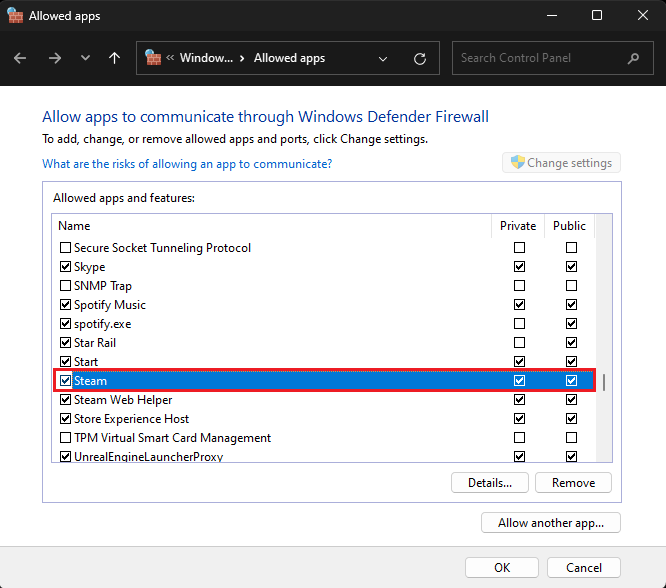Click the firewall icon in address bar
The height and width of the screenshot is (588, 666).
tap(153, 58)
